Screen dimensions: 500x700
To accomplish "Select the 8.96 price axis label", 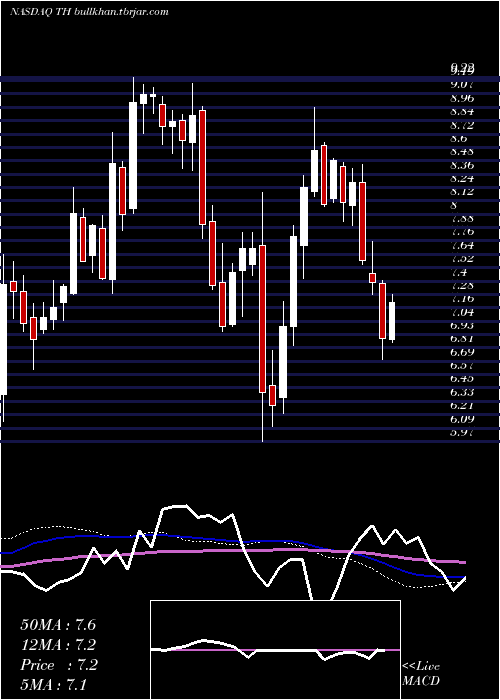I will (462, 98).
